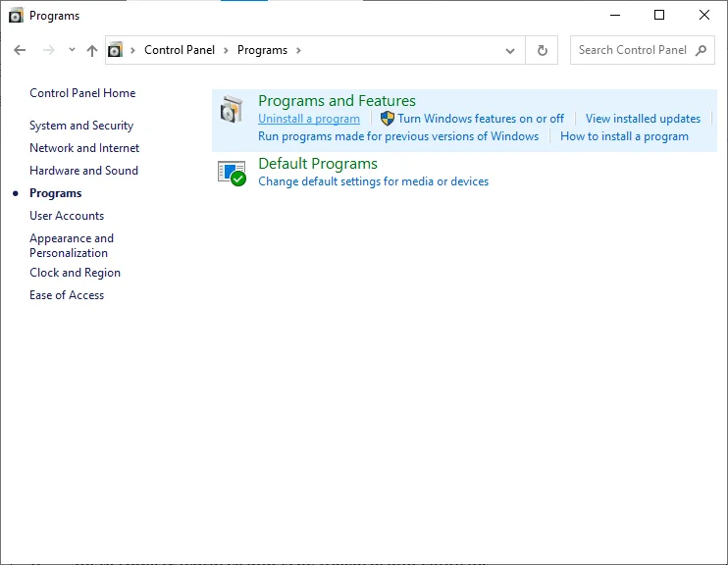
Task: Open User Accounts category
Action: pos(67,216)
